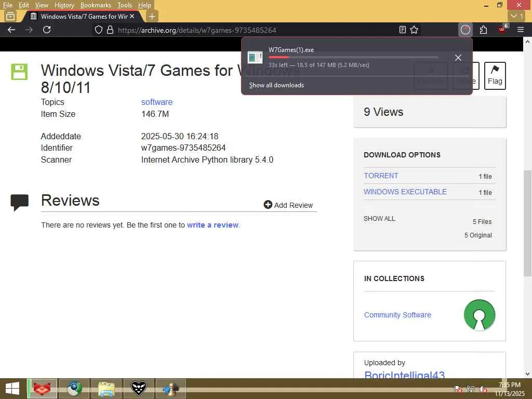The image size is (532, 399).
Task: Click the 9 Views statistic
Action: (x=383, y=112)
